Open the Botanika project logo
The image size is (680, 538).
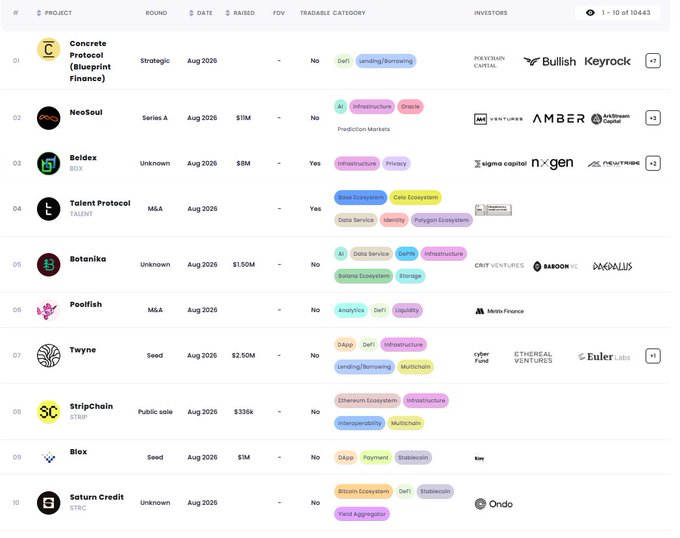(49, 264)
